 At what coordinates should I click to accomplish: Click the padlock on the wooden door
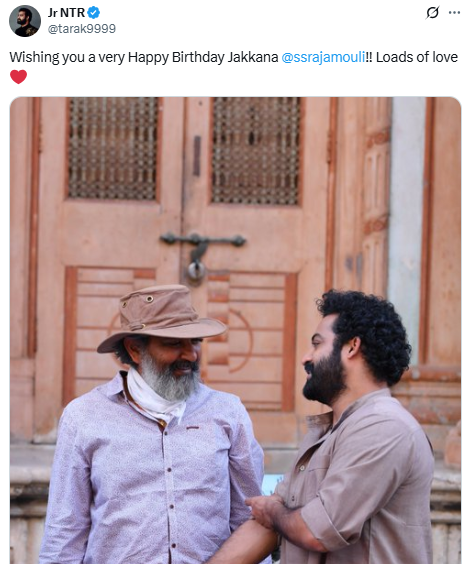pyautogui.click(x=196, y=270)
